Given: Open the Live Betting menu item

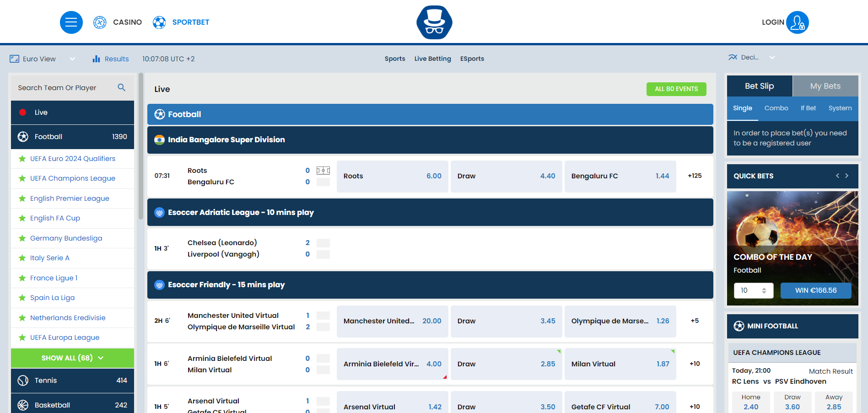Looking at the screenshot, I should click(433, 59).
